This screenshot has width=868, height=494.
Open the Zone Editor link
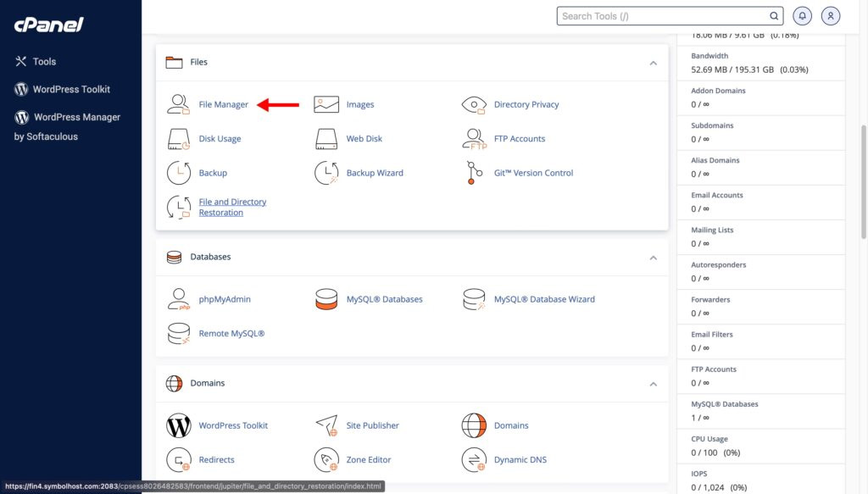pyautogui.click(x=369, y=460)
